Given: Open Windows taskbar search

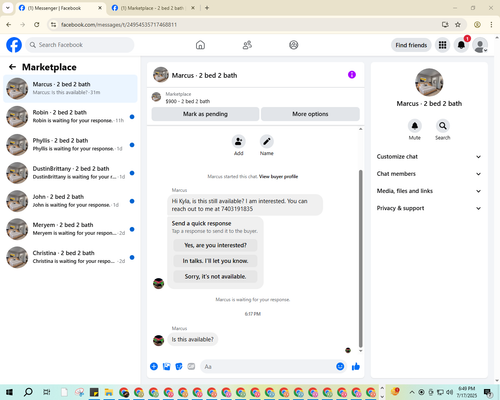Looking at the screenshot, I should tap(28, 392).
